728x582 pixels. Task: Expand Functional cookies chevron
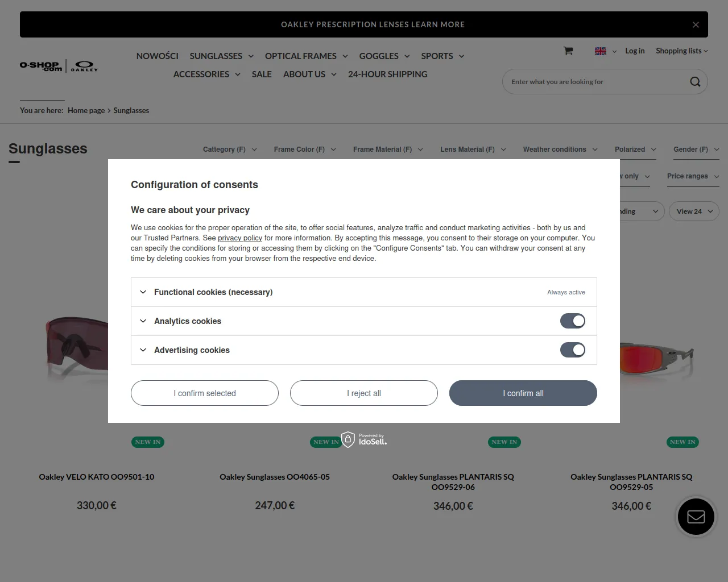pyautogui.click(x=143, y=292)
